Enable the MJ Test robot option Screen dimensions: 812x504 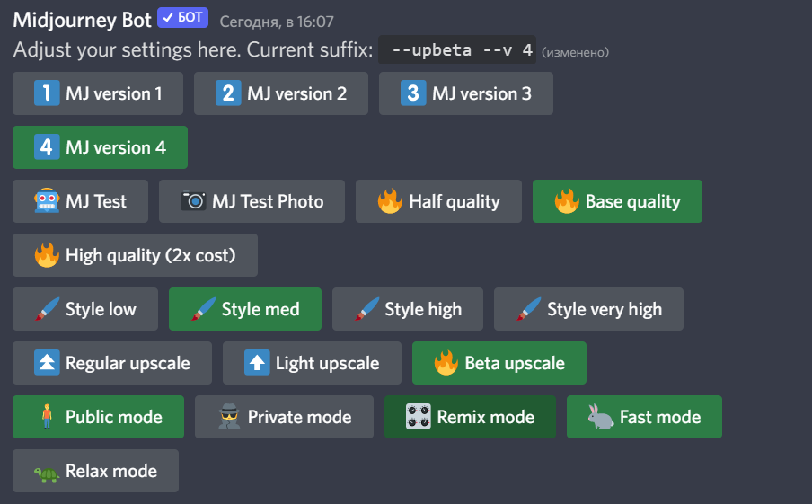tap(80, 201)
